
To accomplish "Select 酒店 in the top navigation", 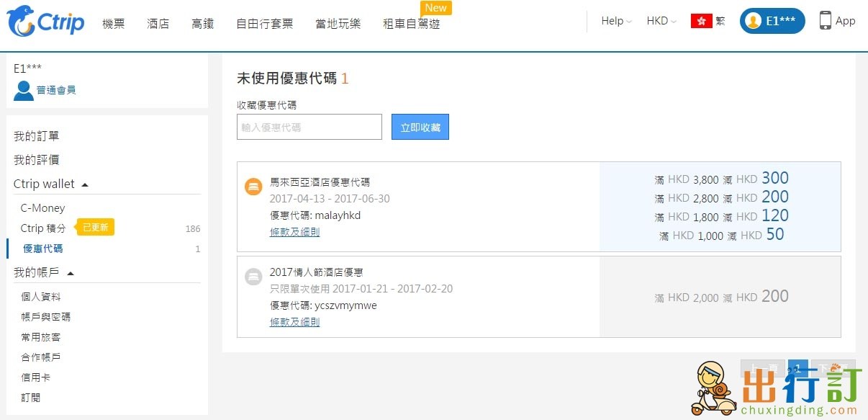I will click(x=158, y=24).
